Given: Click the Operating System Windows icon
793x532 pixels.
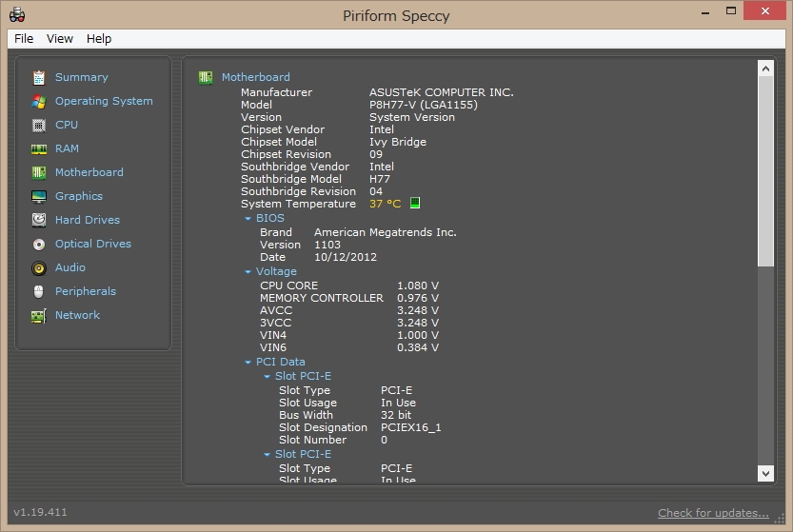Looking at the screenshot, I should [39, 101].
